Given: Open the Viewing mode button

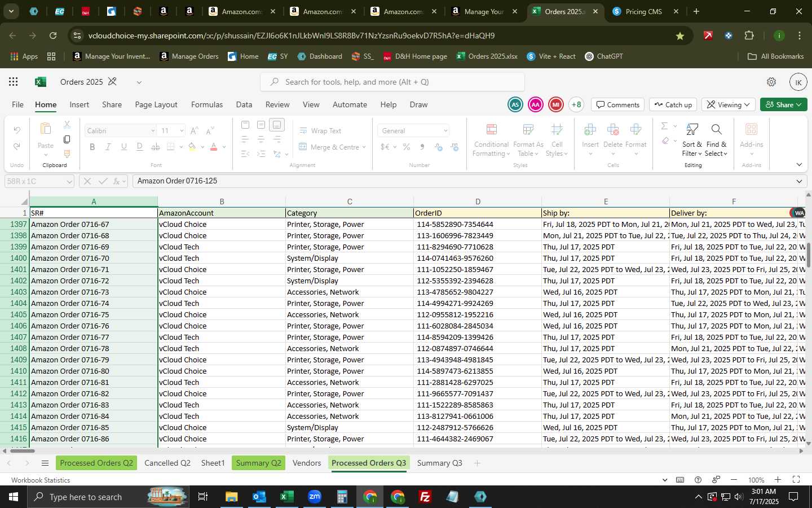Looking at the screenshot, I should click(729, 104).
